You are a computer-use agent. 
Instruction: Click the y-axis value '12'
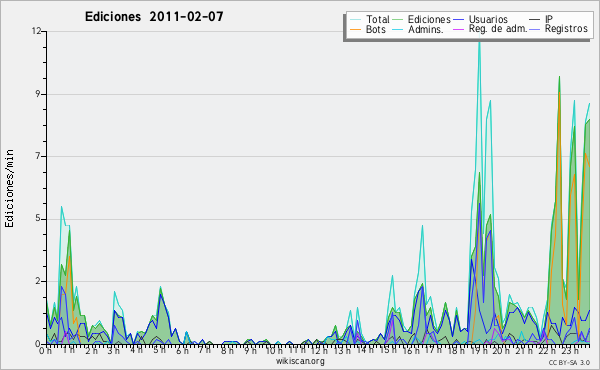click(x=37, y=31)
